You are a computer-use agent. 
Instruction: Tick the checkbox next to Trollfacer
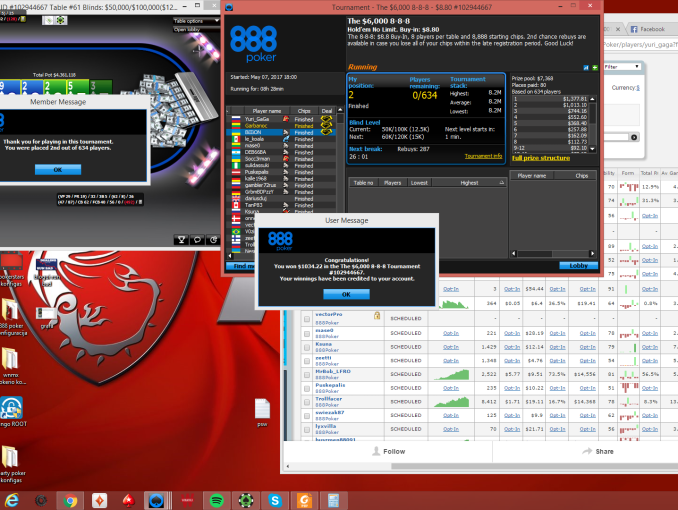click(x=307, y=400)
